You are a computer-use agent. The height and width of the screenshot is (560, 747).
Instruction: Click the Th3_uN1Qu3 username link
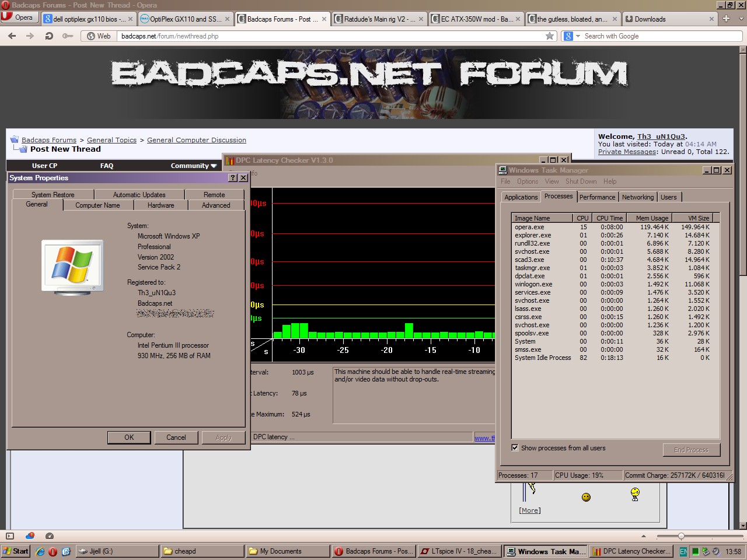[661, 136]
